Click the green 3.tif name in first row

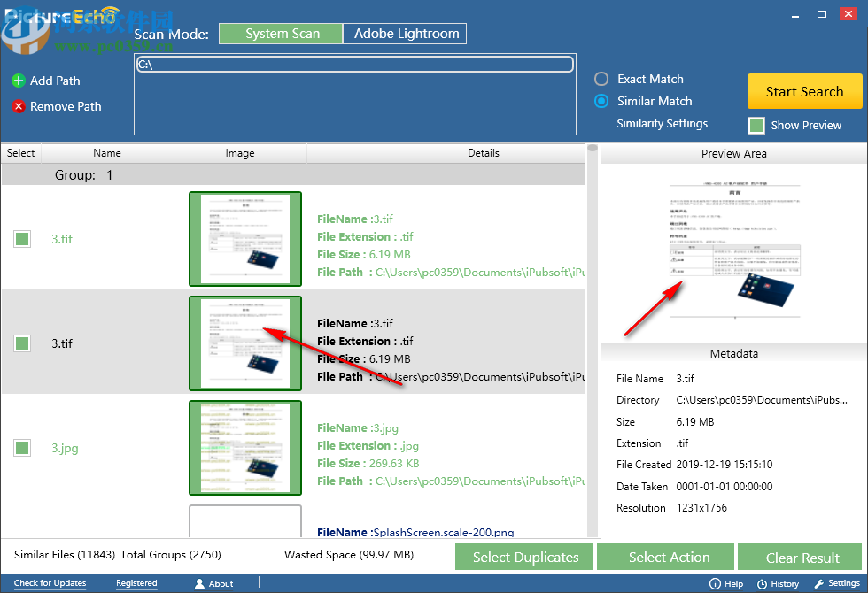tap(62, 239)
